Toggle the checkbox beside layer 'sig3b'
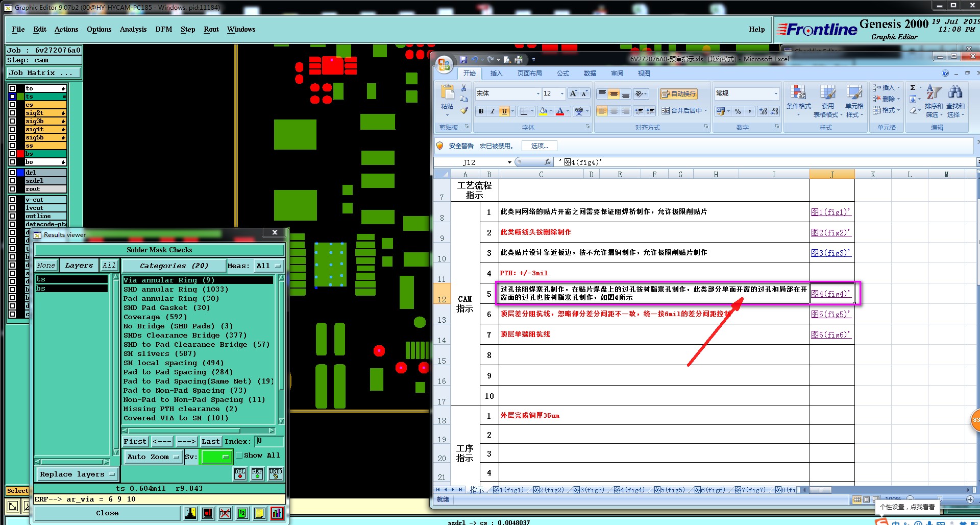980x525 pixels. point(12,121)
